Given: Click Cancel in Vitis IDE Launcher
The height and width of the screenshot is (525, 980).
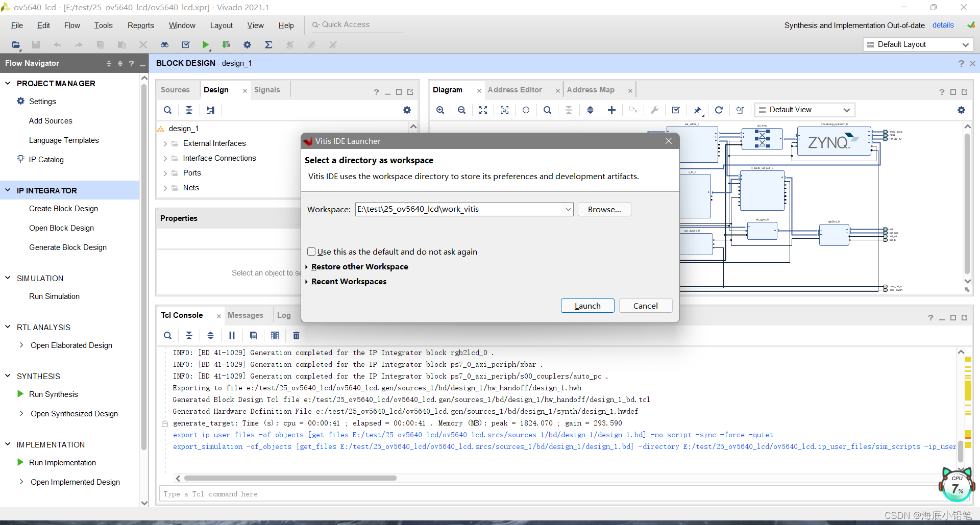Looking at the screenshot, I should 645,306.
